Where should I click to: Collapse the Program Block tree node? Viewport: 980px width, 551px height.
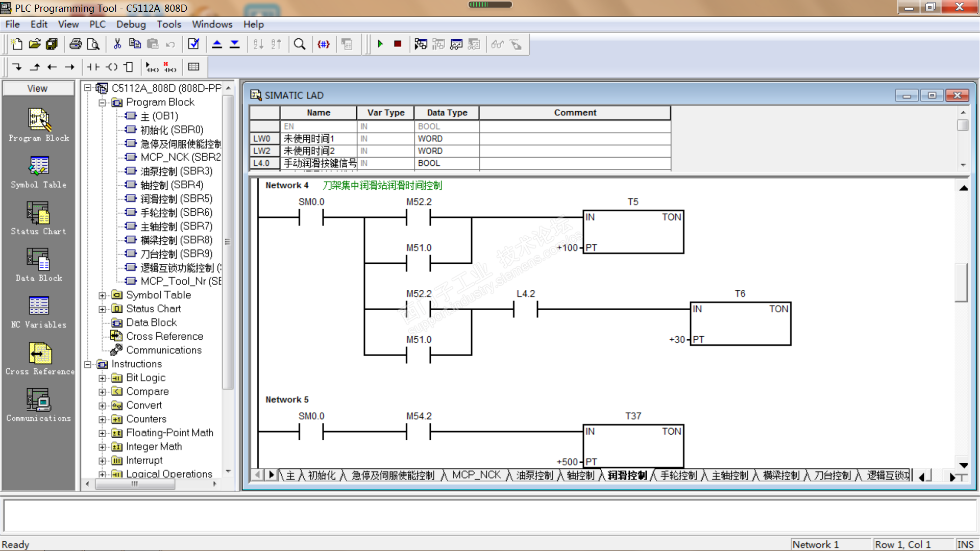click(102, 103)
